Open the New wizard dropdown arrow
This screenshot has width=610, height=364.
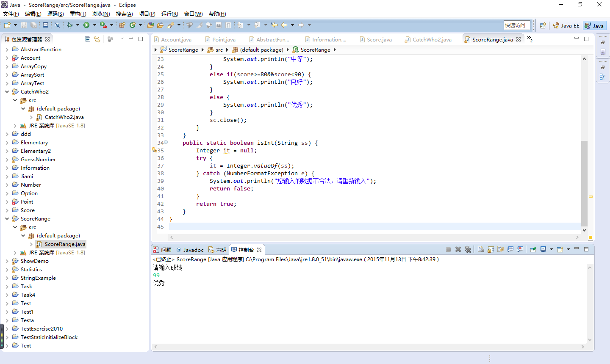click(15, 25)
